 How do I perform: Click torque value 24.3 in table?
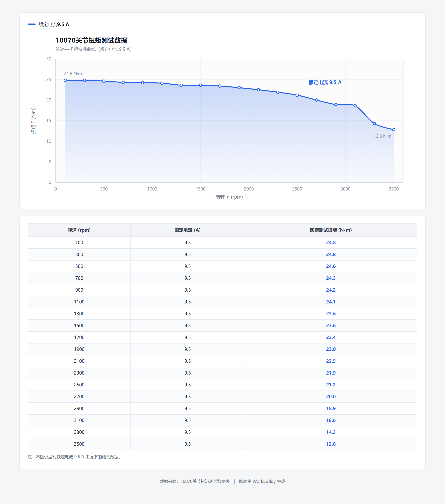tap(331, 278)
